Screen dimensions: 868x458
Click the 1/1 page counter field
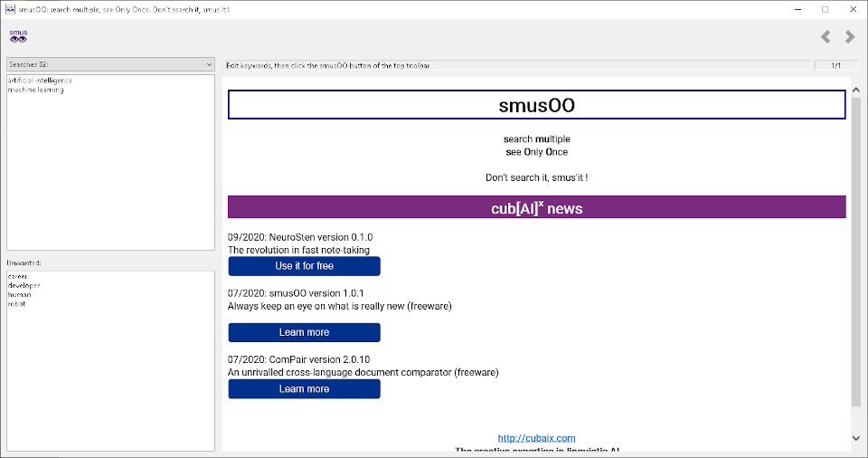[x=835, y=65]
